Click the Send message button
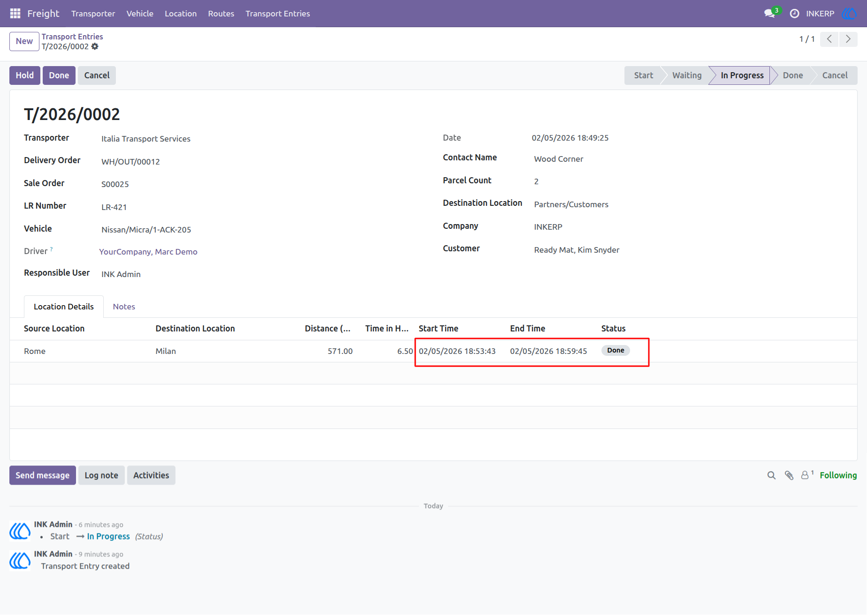 click(43, 475)
